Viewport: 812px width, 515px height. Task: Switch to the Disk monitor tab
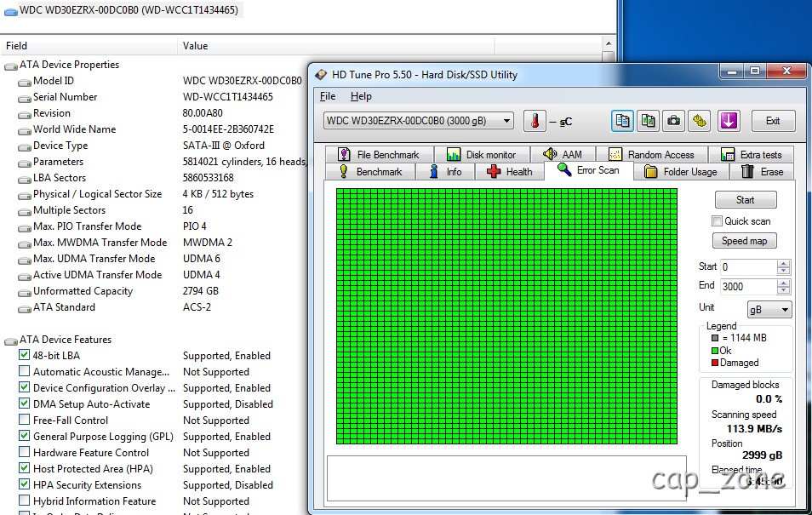482,154
